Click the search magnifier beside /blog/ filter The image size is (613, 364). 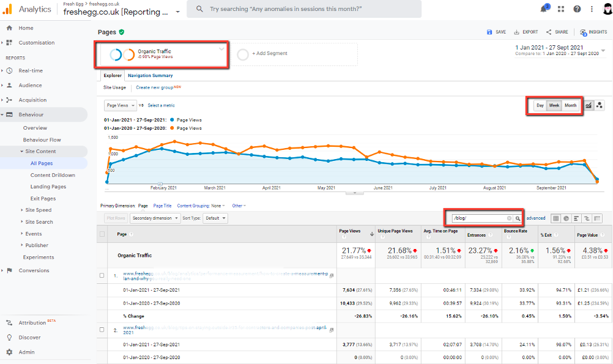pyautogui.click(x=518, y=218)
